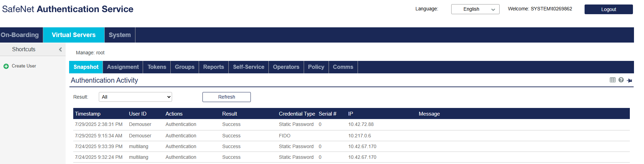Open the Tokens tab

(x=157, y=67)
